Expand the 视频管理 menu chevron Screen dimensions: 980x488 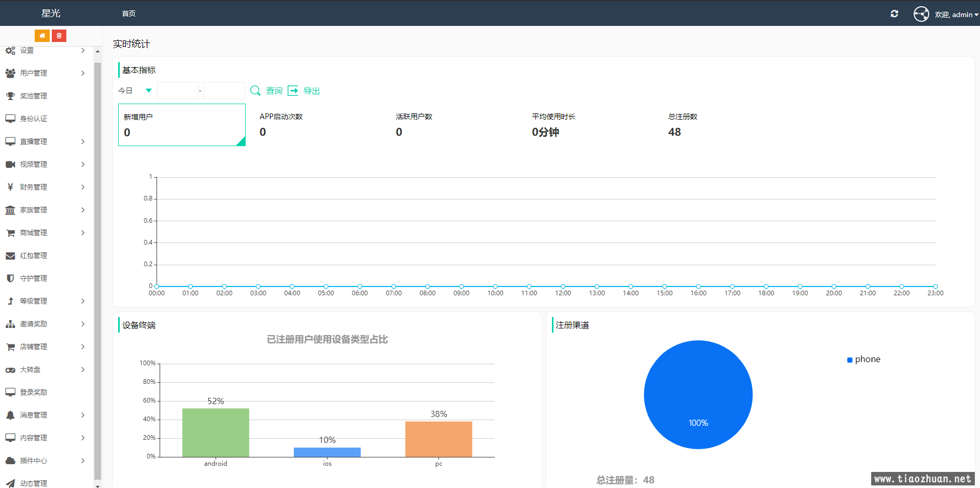(x=83, y=164)
